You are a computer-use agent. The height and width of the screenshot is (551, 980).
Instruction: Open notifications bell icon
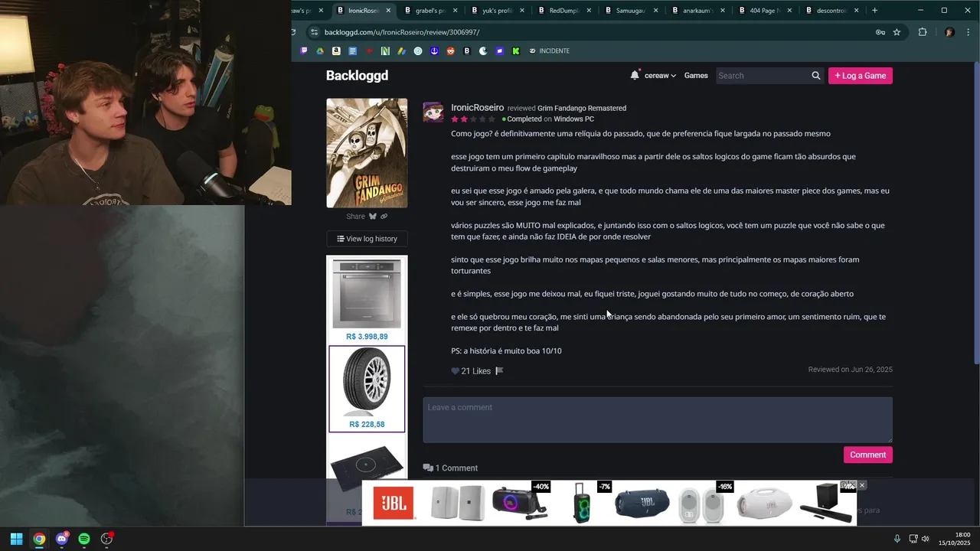point(635,75)
